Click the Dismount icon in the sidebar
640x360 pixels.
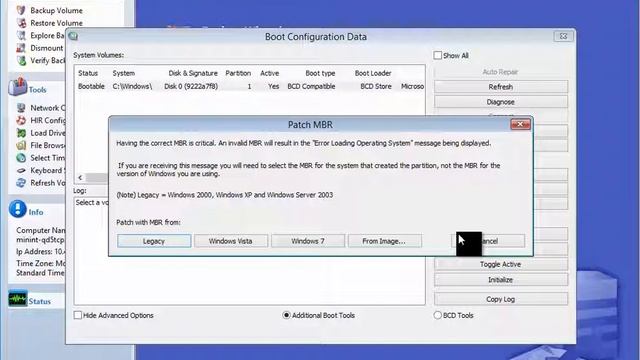[x=21, y=48]
